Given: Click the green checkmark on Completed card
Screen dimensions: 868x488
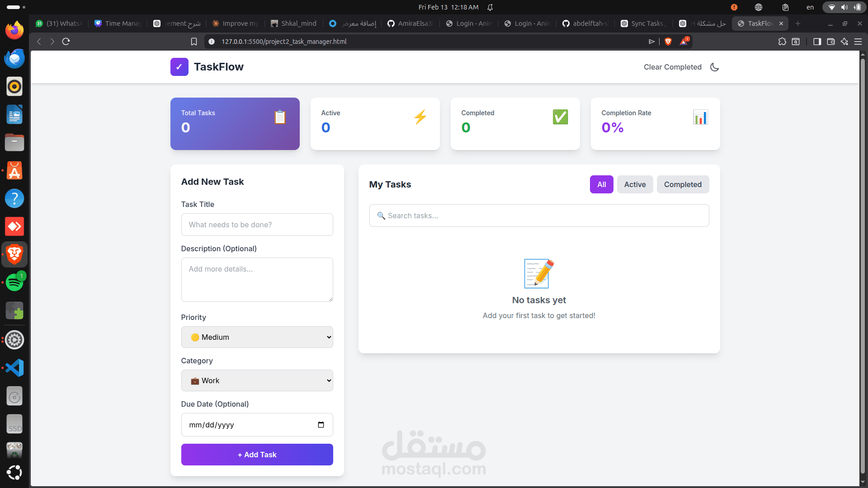Looking at the screenshot, I should coord(560,117).
